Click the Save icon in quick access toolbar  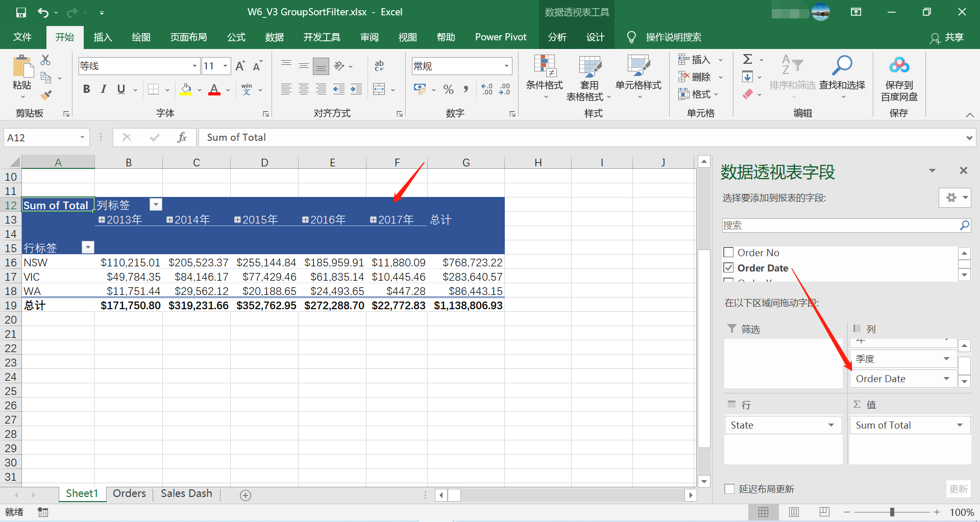coord(21,12)
